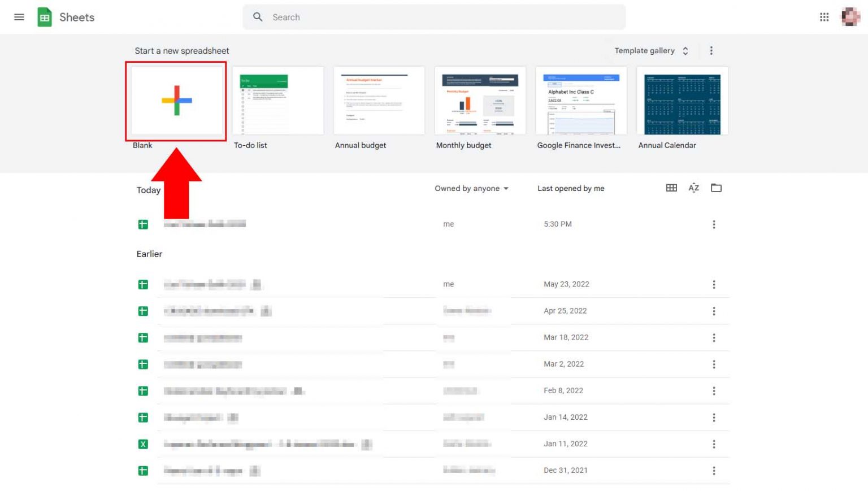Open the file picker folder icon

point(716,188)
